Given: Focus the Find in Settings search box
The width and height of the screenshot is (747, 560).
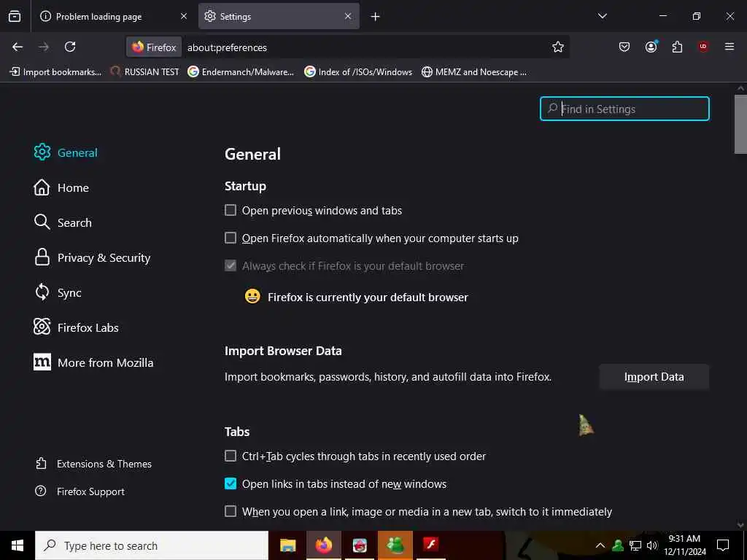Looking at the screenshot, I should 624,109.
